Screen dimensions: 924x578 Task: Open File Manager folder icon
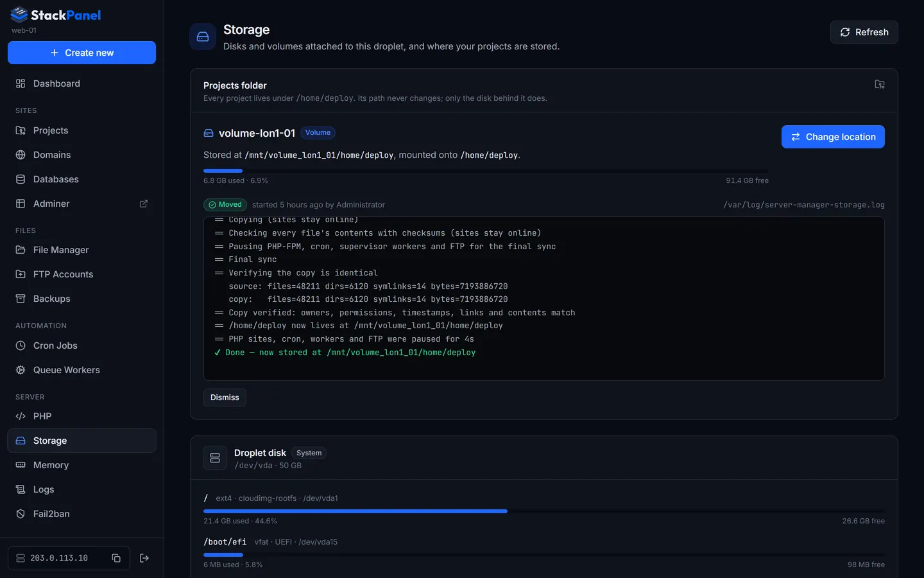21,250
